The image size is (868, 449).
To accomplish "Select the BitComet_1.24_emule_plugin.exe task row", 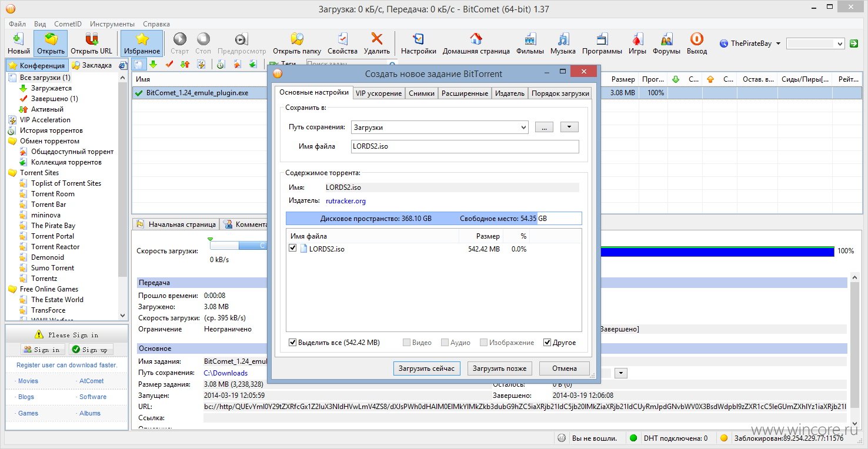I will [x=200, y=93].
